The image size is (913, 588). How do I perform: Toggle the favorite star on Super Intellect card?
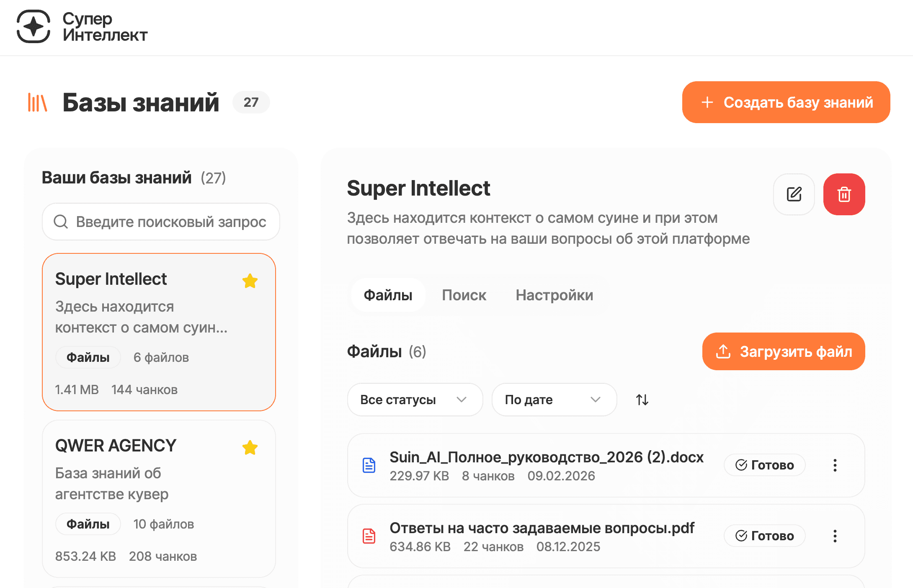(x=250, y=281)
